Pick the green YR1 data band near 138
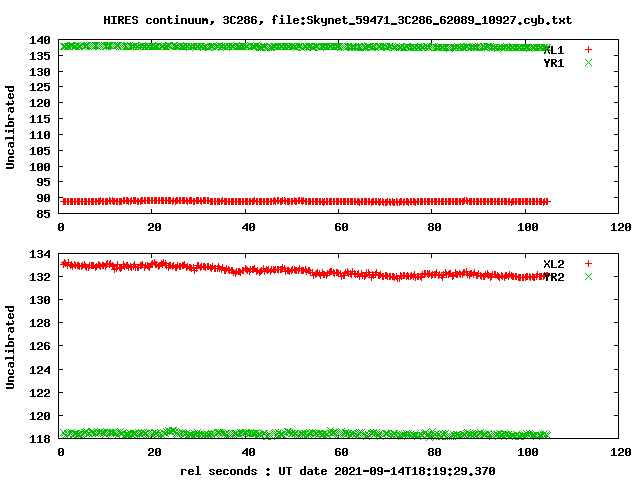 pyautogui.click(x=305, y=47)
